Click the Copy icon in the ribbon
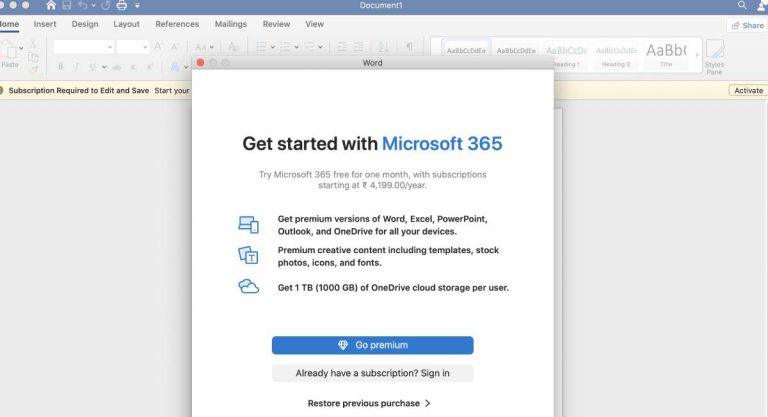The height and width of the screenshot is (417, 768). tap(33, 57)
